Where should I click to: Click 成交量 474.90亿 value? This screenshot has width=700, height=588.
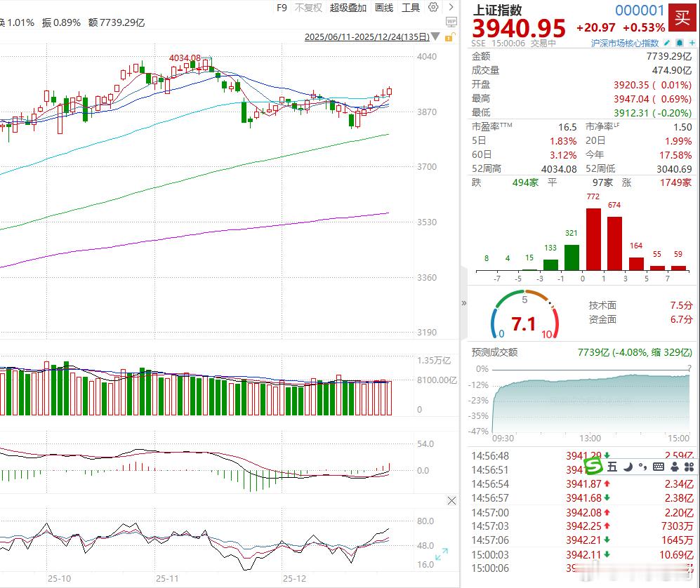671,70
